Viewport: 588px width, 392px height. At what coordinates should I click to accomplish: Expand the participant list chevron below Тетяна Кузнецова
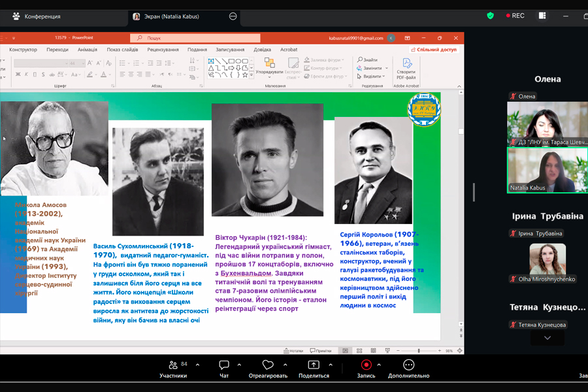pos(547,338)
